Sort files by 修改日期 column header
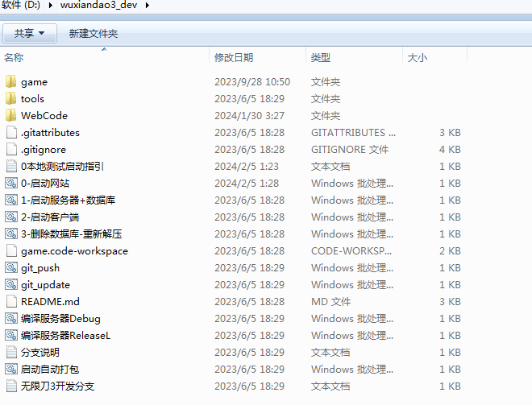The image size is (532, 405). (x=234, y=58)
